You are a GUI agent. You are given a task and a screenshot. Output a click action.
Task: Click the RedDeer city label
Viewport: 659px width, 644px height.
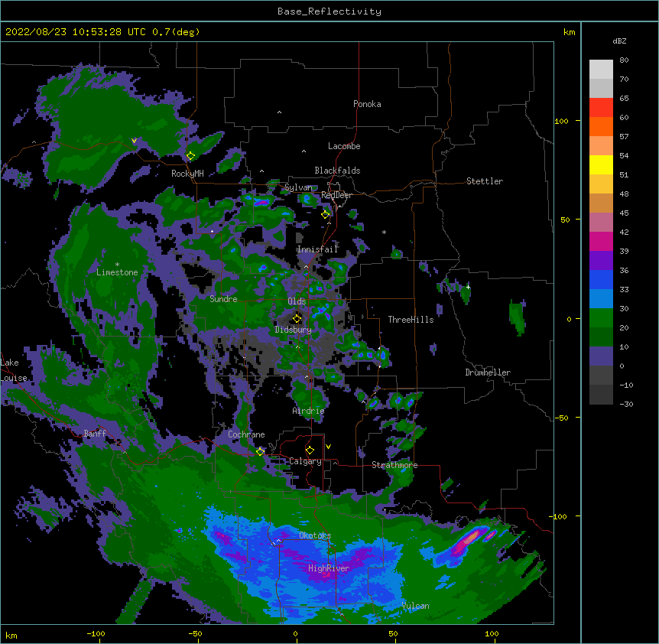point(336,195)
